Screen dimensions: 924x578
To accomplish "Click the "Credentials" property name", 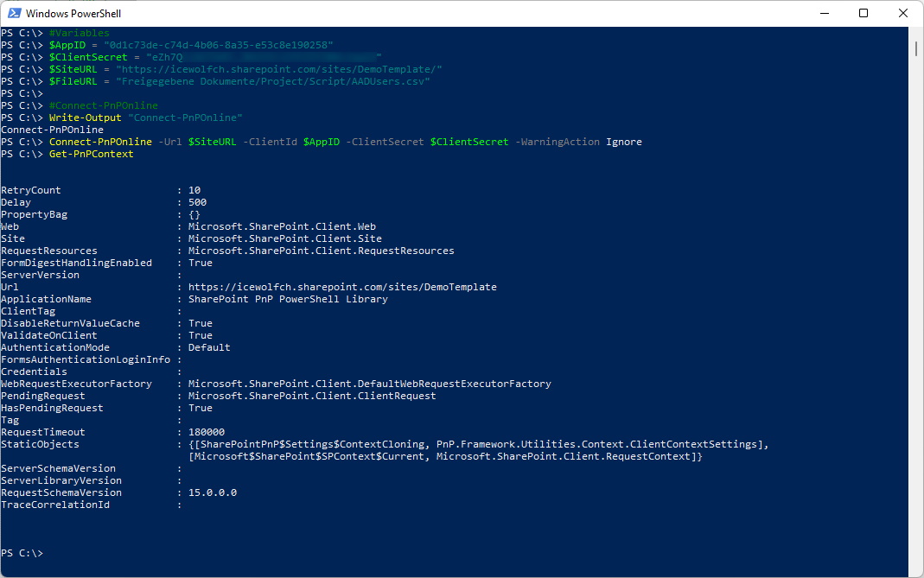I will click(35, 372).
